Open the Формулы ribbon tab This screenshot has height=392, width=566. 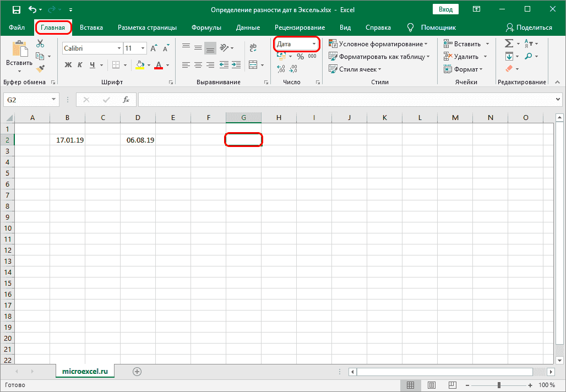click(x=206, y=28)
